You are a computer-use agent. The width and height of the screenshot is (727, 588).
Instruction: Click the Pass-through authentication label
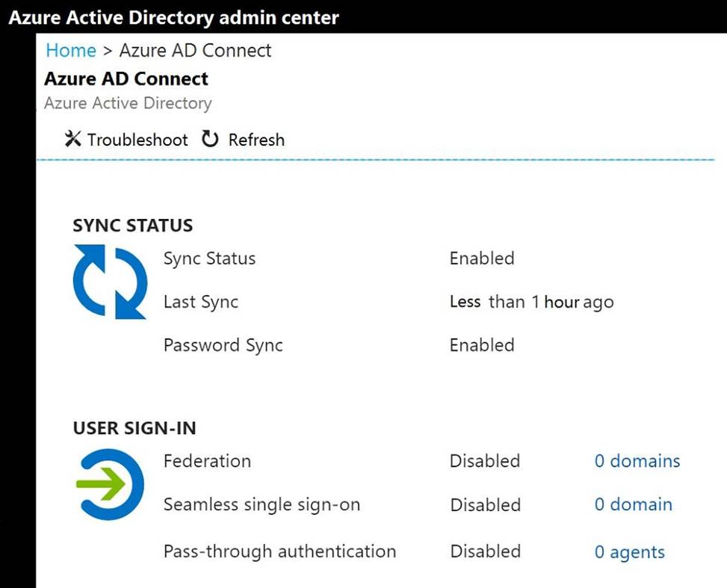click(279, 551)
